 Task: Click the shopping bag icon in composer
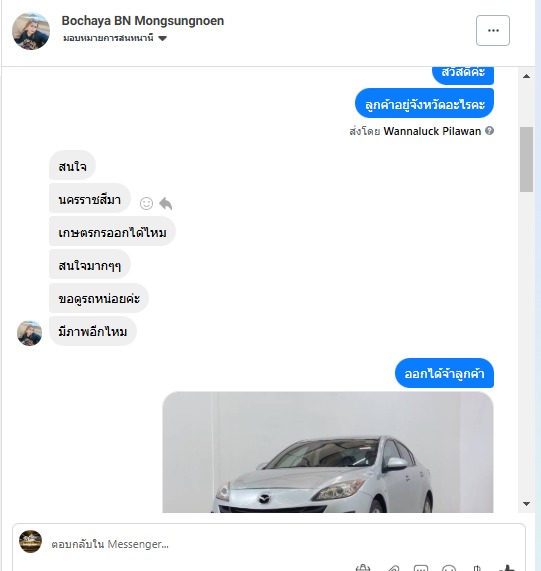[x=363, y=568]
